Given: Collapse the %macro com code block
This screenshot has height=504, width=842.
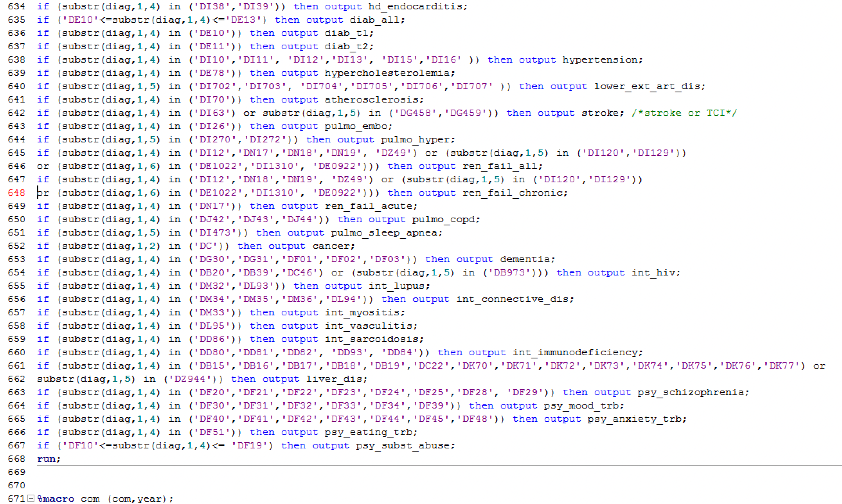Looking at the screenshot, I should coord(31,498).
